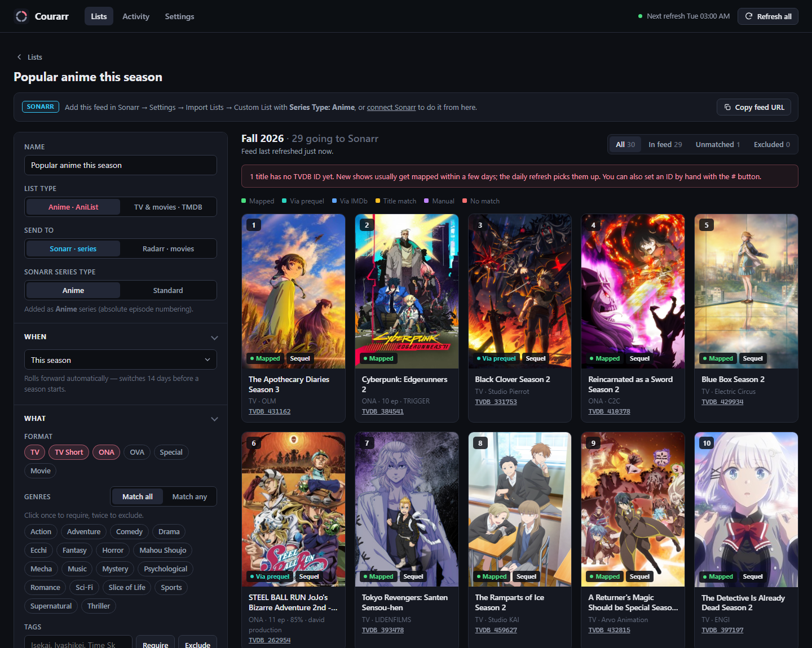Viewport: 812px width, 648px height.
Task: Click the blue Via IMDb legend swatch
Action: pos(334,201)
